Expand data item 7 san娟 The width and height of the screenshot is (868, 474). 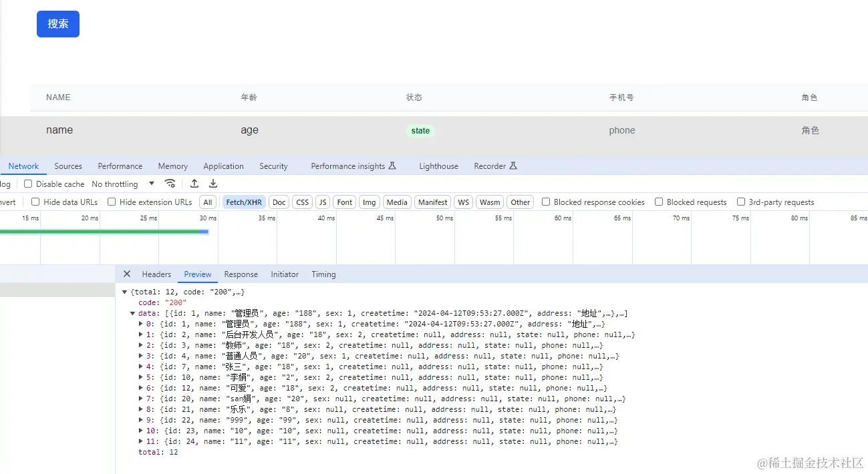click(x=141, y=399)
